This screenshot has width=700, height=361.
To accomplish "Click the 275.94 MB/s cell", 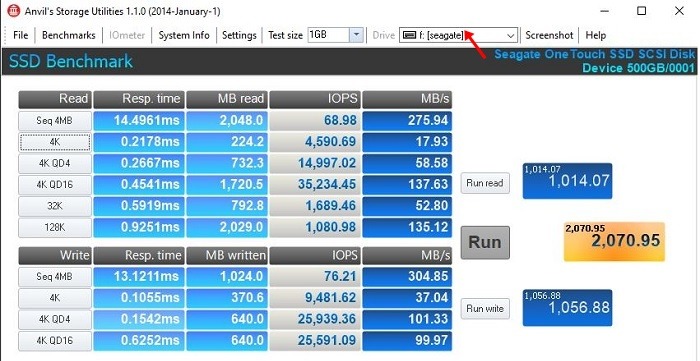I will pyautogui.click(x=407, y=120).
